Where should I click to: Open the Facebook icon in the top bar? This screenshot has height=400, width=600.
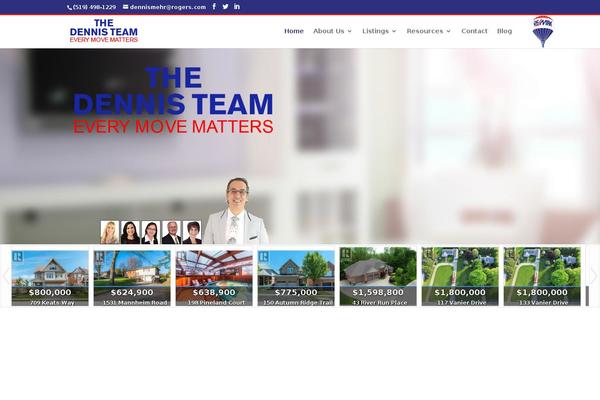click(x=214, y=7)
